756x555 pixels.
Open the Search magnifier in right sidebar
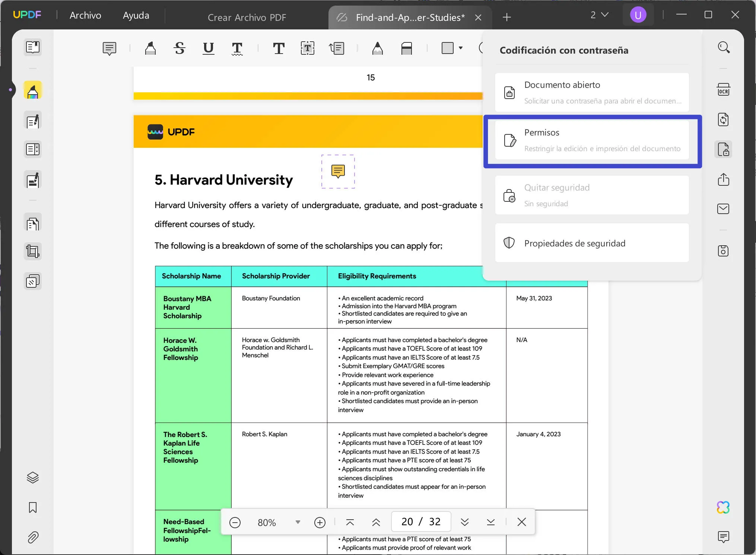(x=724, y=47)
